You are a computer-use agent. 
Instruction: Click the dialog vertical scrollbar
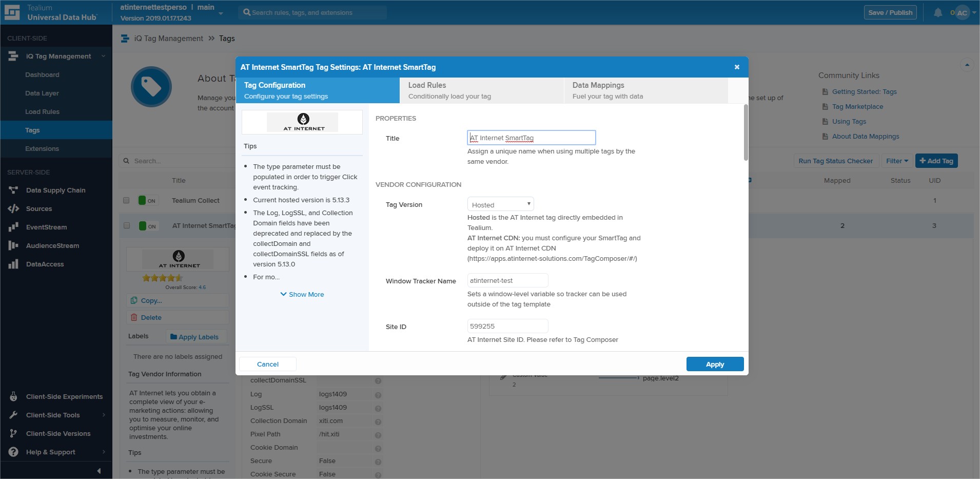[746, 133]
